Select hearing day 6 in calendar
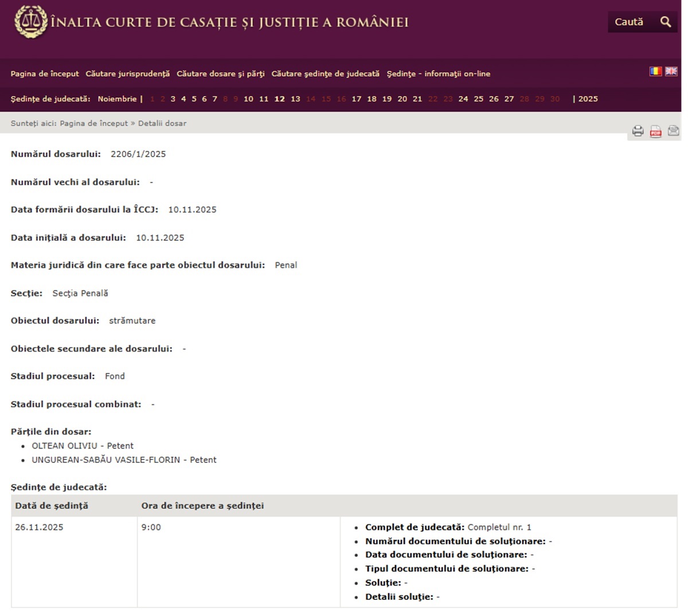This screenshot has width=688, height=616. click(204, 99)
